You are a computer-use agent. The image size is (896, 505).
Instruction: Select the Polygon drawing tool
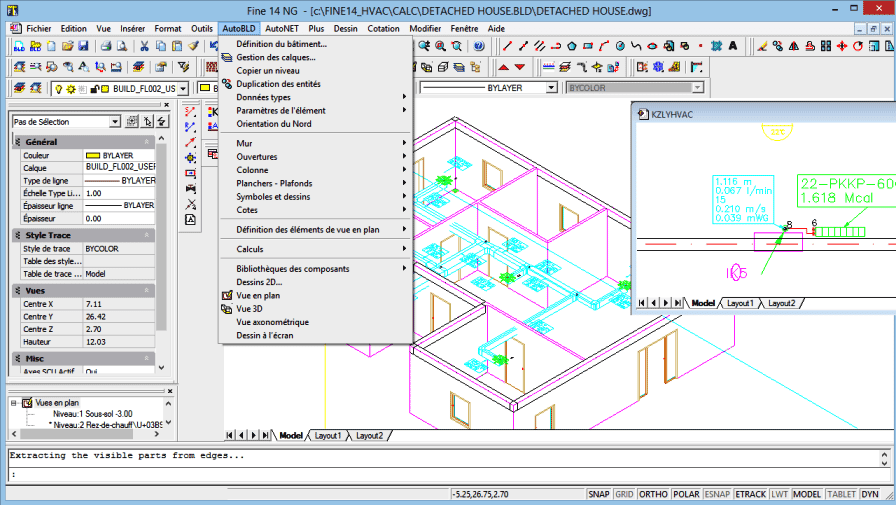(x=571, y=46)
